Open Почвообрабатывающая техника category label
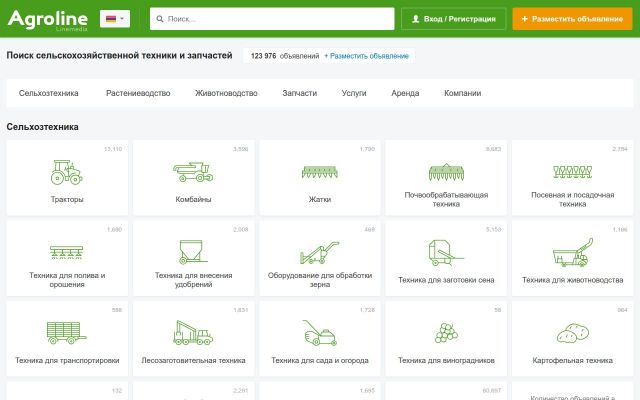This screenshot has width=640, height=400. (x=446, y=199)
